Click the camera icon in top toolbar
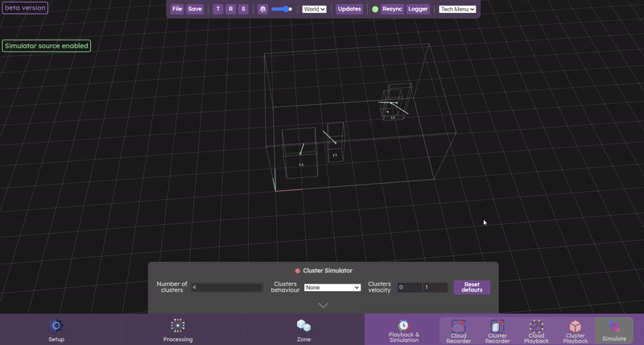This screenshot has width=644, height=345. (263, 9)
